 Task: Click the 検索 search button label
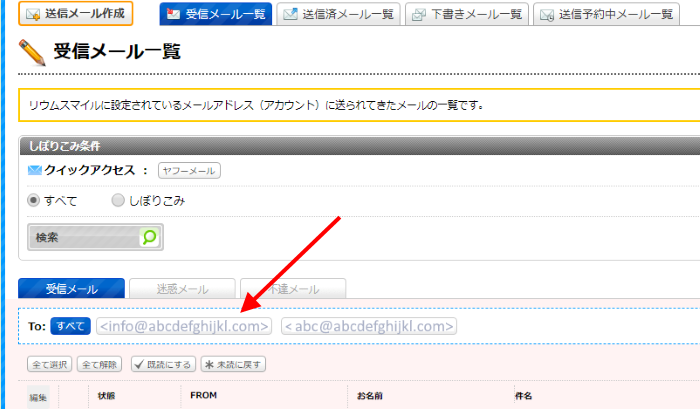47,238
